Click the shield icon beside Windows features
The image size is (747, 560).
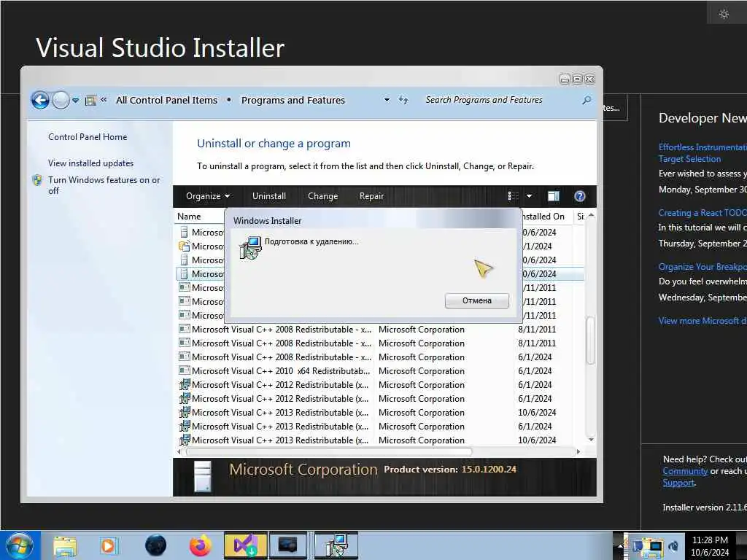(37, 180)
